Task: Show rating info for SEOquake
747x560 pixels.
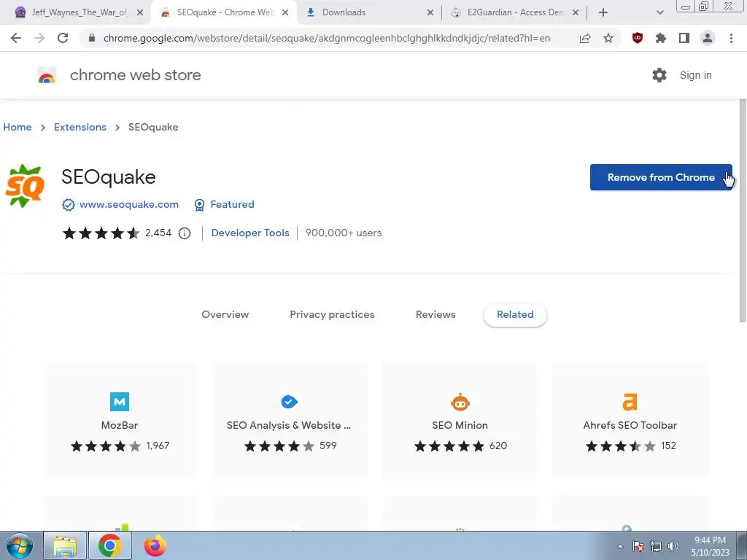Action: pyautogui.click(x=185, y=233)
